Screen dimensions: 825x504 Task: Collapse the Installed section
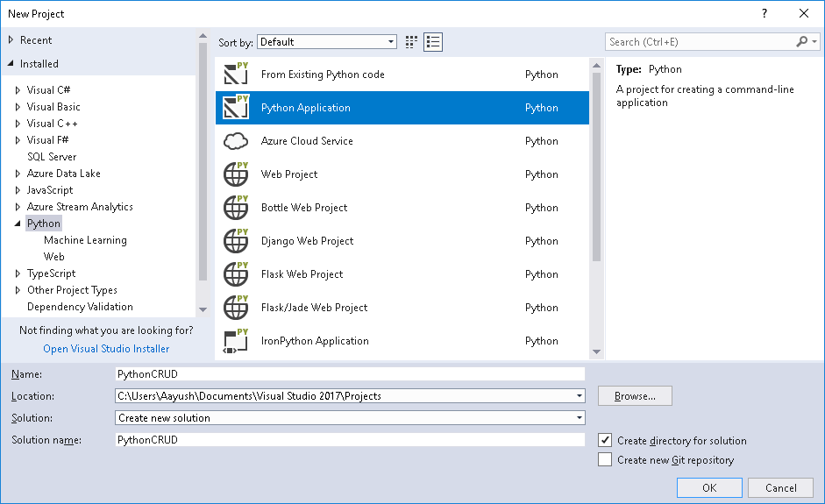click(x=11, y=64)
